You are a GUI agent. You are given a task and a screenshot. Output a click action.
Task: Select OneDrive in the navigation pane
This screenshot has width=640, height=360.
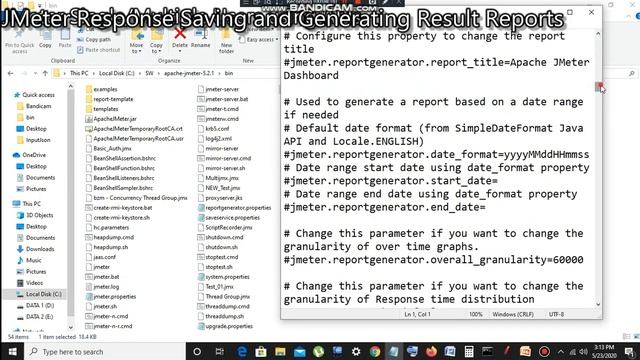tap(34, 155)
